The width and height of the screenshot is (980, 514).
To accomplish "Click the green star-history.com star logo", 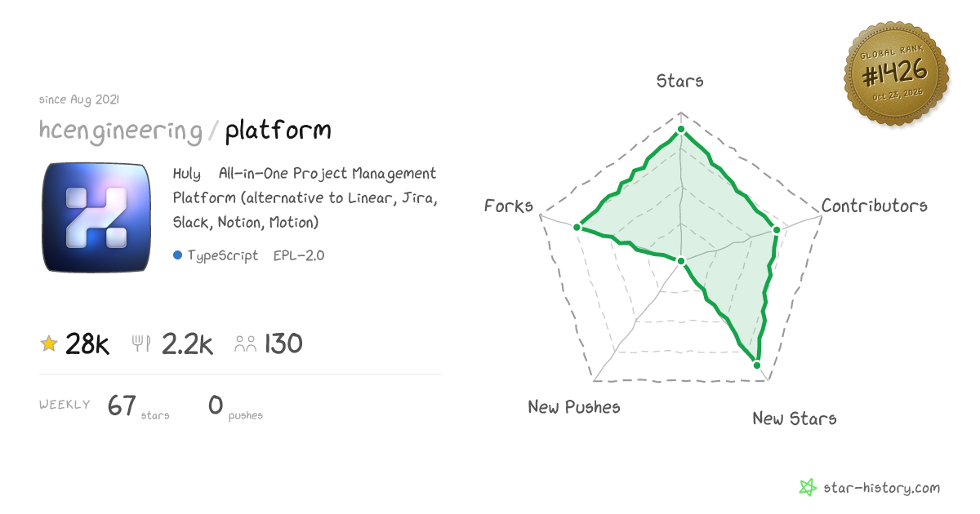I will click(807, 488).
